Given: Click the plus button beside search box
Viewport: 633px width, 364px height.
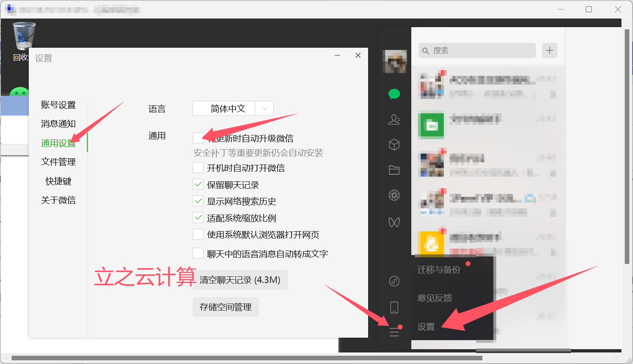Looking at the screenshot, I should pos(550,51).
